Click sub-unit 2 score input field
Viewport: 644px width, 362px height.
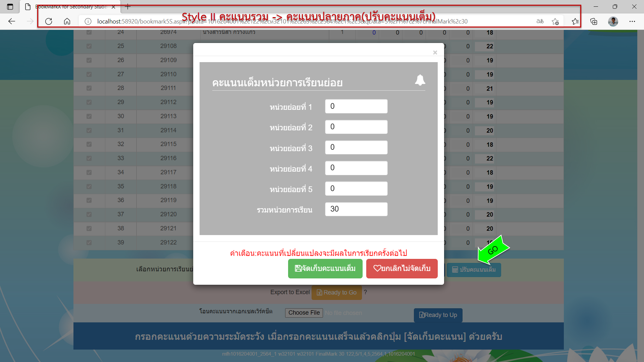coord(356,127)
